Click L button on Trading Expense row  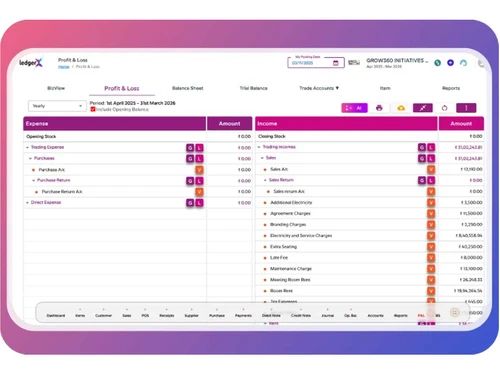tap(199, 148)
